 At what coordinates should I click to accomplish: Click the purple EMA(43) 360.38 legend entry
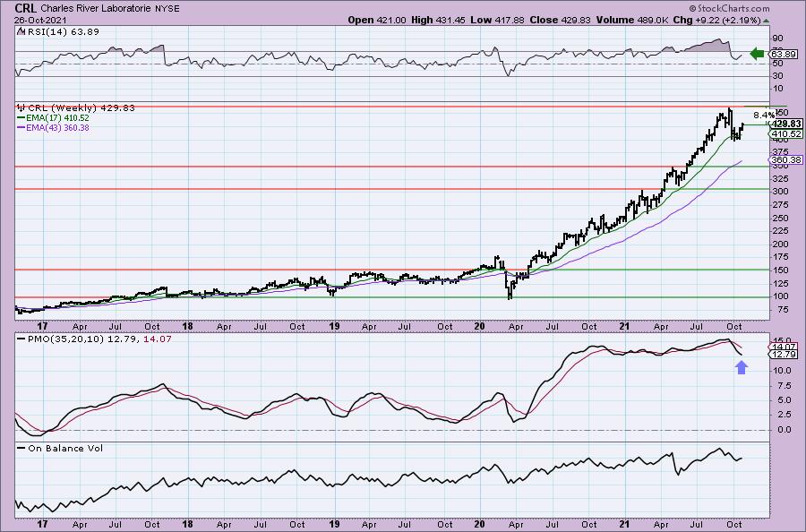[53, 127]
